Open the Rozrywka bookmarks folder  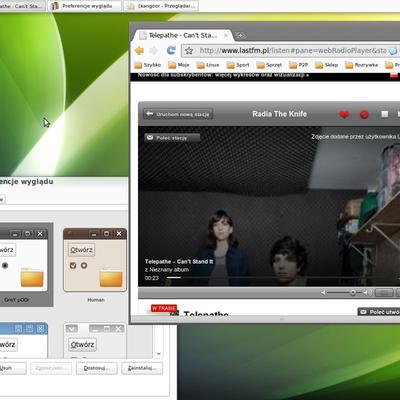(362, 65)
